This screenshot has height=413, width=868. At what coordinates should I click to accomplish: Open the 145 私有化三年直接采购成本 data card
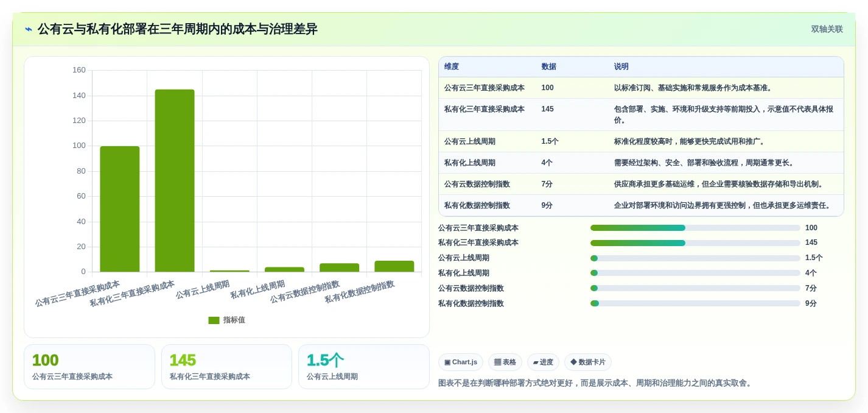coord(226,367)
